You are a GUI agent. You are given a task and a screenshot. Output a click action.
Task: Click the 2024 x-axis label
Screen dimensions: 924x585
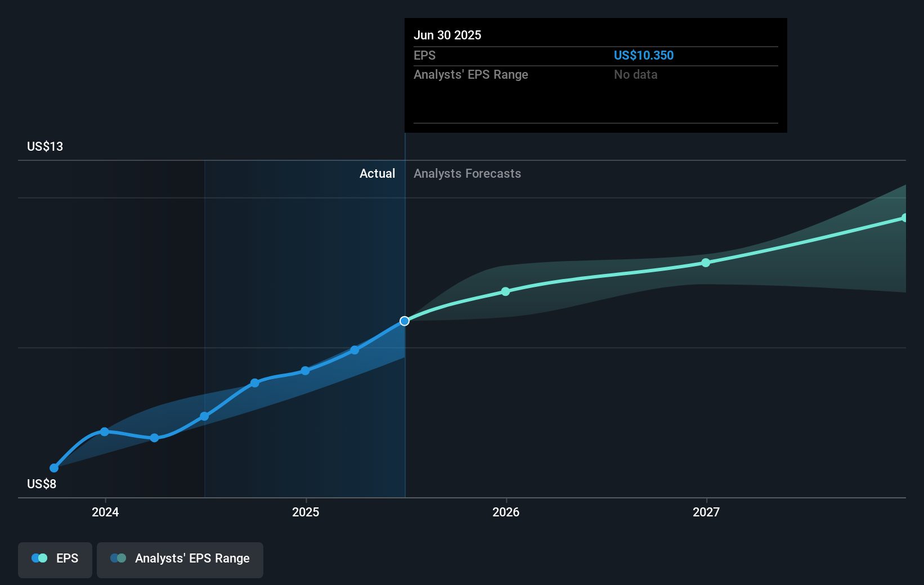tap(105, 512)
